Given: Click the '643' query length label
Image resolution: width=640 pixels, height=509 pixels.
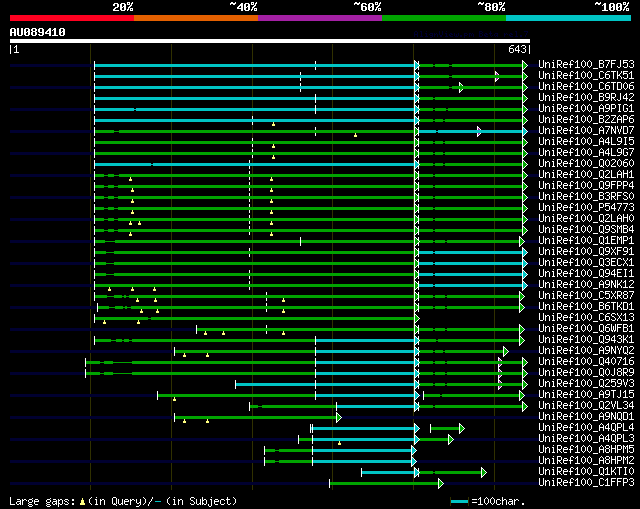Looking at the screenshot, I should (x=517, y=49).
